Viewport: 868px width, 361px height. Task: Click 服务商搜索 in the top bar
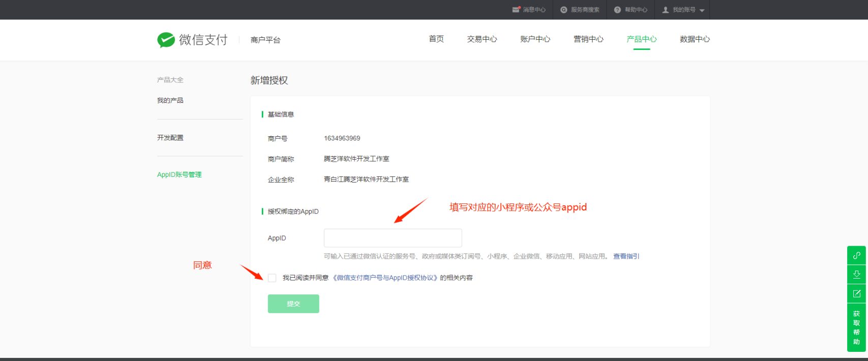tap(585, 10)
